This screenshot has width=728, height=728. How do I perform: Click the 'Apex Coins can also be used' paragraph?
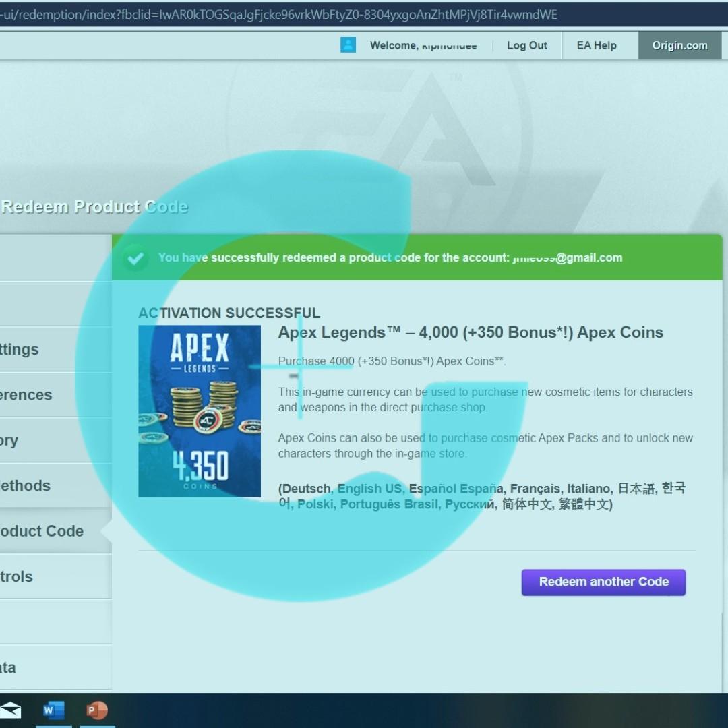tap(485, 446)
